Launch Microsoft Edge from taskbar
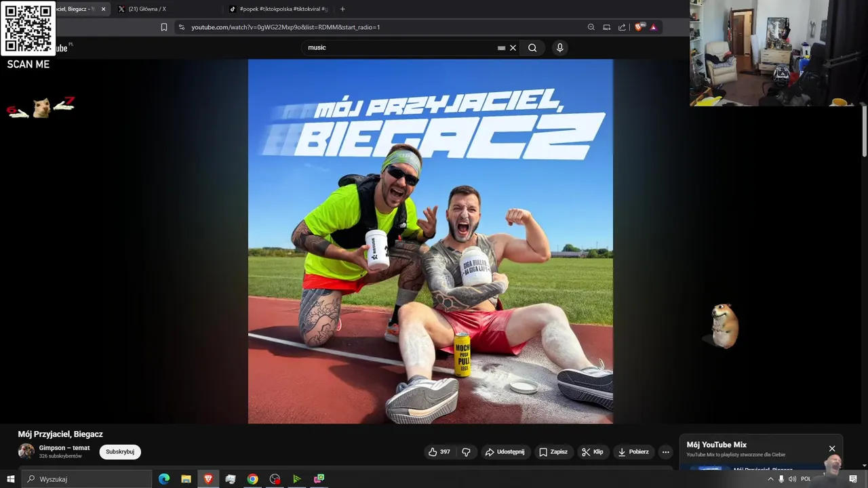The width and height of the screenshot is (868, 488). point(164,479)
